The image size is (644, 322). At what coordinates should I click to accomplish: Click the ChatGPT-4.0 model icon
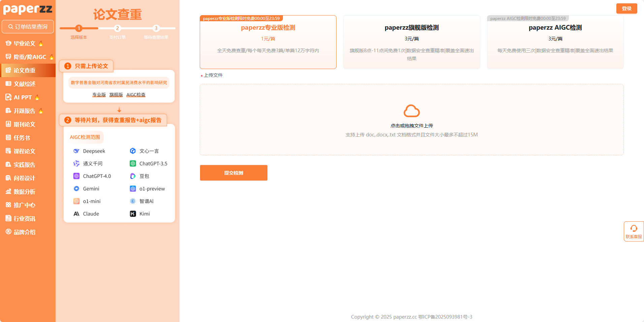76,176
